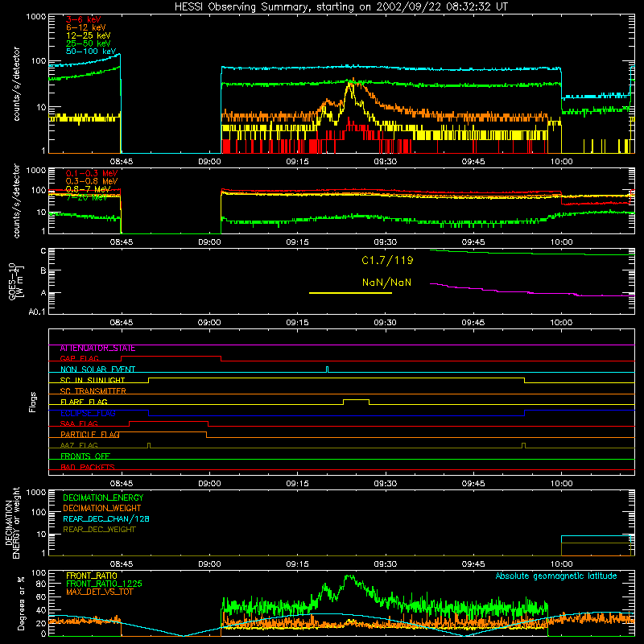Viewport: 644px width, 644px height.
Task: Click "counts/s/detector" axis title of keV panel
Action: (x=16, y=84)
